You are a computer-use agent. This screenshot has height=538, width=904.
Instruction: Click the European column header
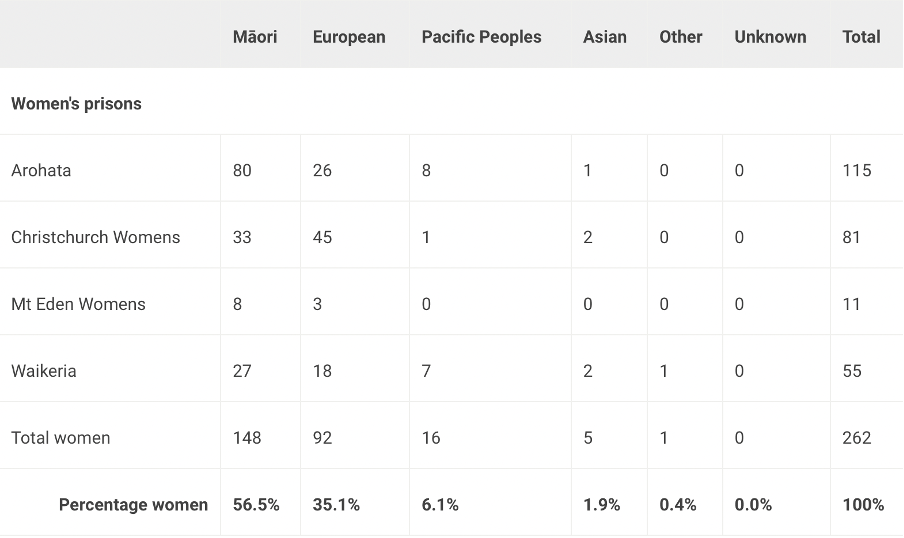click(349, 37)
